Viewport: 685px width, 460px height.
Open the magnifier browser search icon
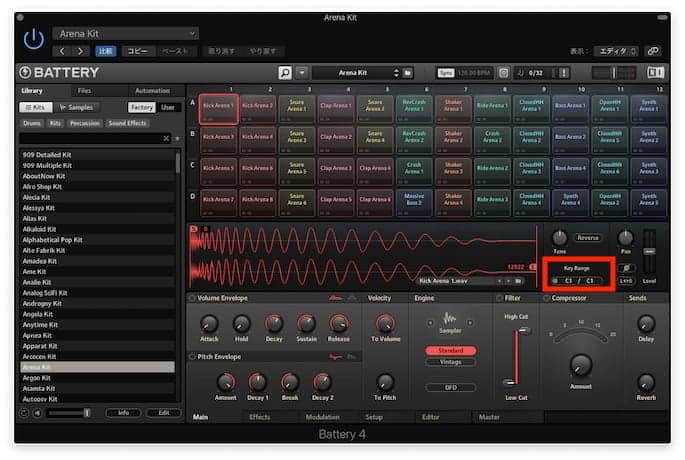click(285, 73)
